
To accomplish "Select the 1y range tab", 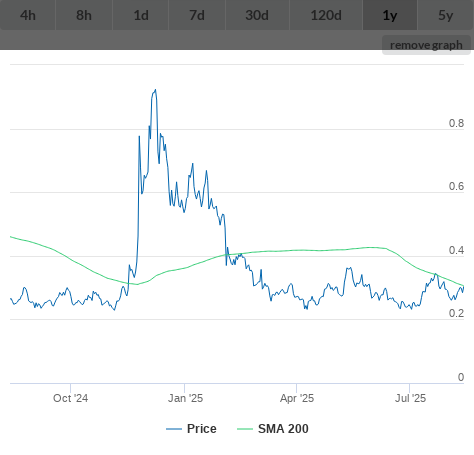I will coord(390,15).
